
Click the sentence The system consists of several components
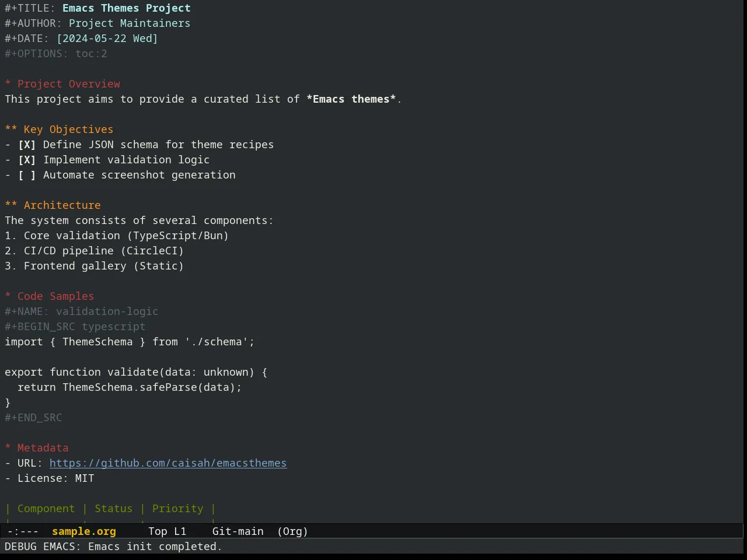[x=139, y=220]
